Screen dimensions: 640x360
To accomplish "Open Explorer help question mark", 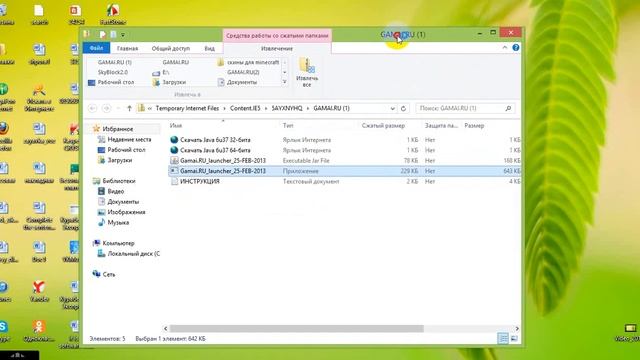I will pyautogui.click(x=516, y=48).
